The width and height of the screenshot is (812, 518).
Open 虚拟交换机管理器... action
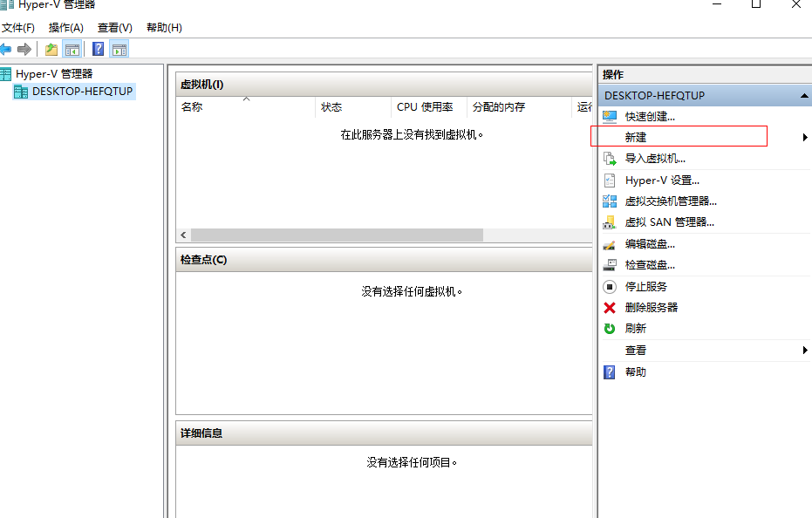pyautogui.click(x=671, y=201)
